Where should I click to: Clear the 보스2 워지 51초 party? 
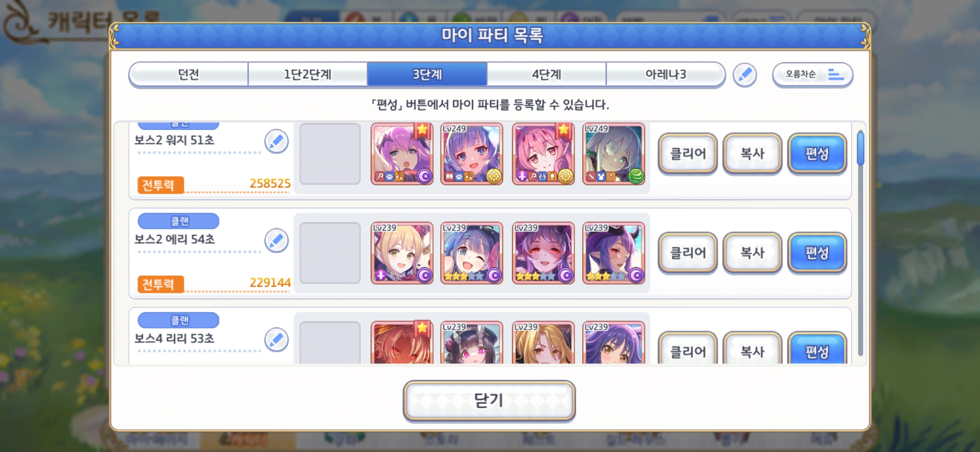[x=688, y=154]
